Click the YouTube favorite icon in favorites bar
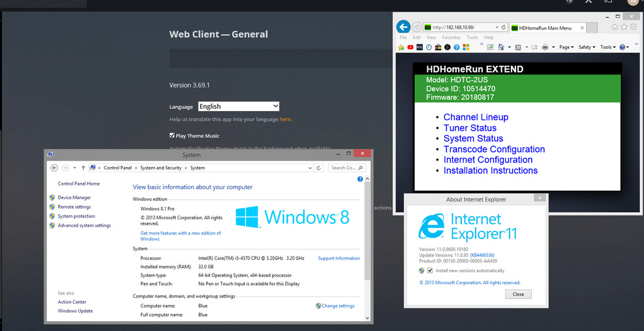The height and width of the screenshot is (331, 644). point(410,47)
